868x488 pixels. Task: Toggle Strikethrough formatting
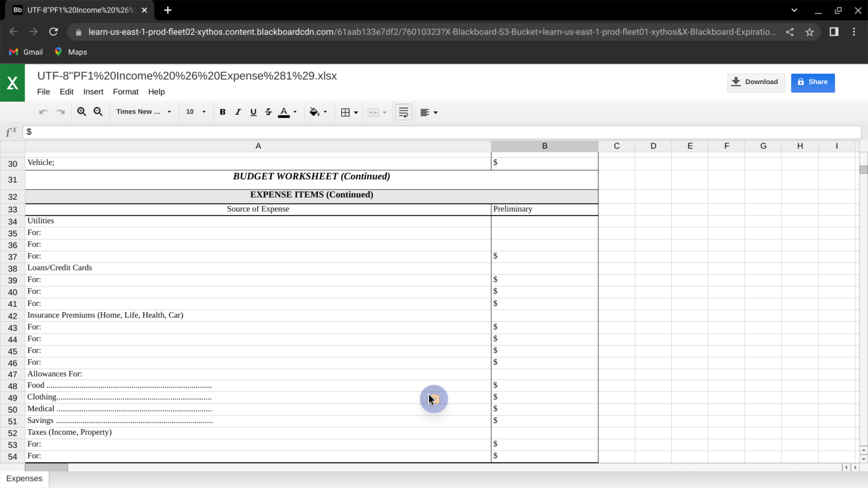pos(269,112)
